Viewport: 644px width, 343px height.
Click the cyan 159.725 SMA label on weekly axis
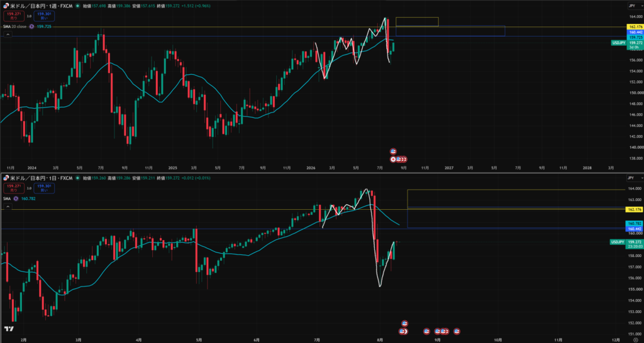tap(635, 36)
